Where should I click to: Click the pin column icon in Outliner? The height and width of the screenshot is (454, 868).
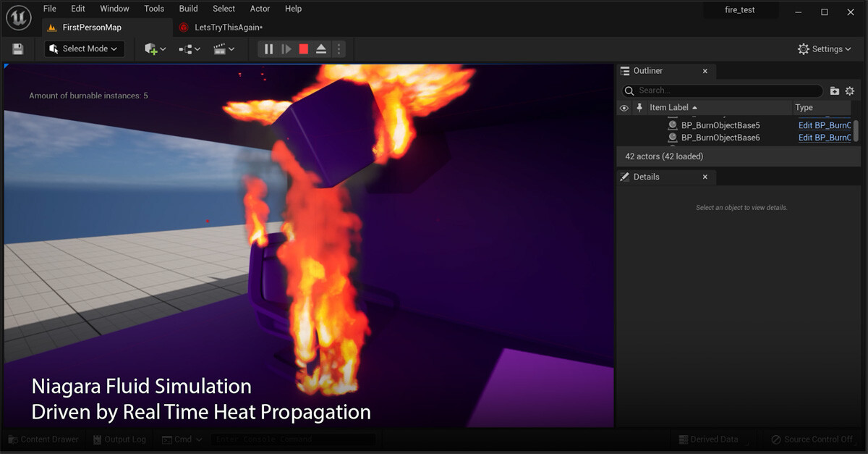[639, 107]
